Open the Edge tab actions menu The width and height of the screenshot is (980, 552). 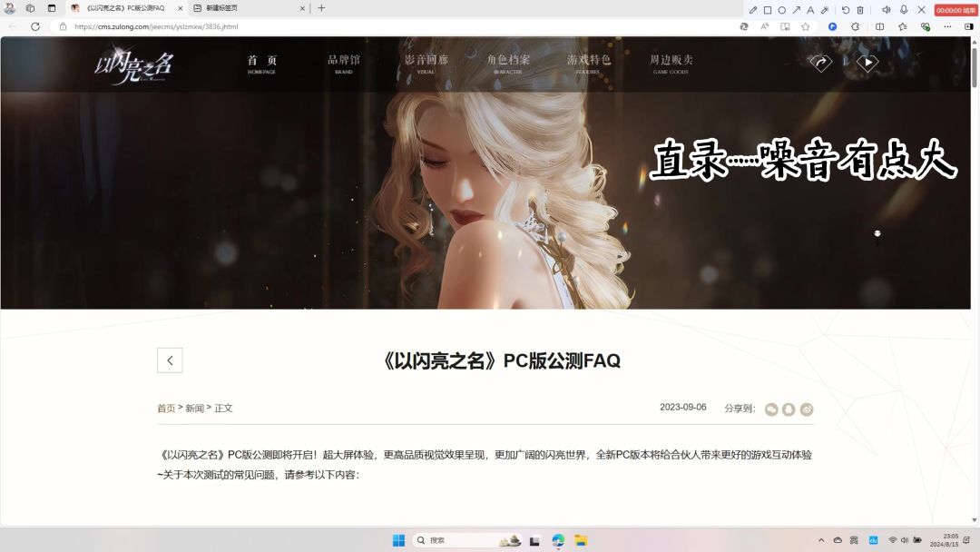pyautogui.click(x=51, y=8)
